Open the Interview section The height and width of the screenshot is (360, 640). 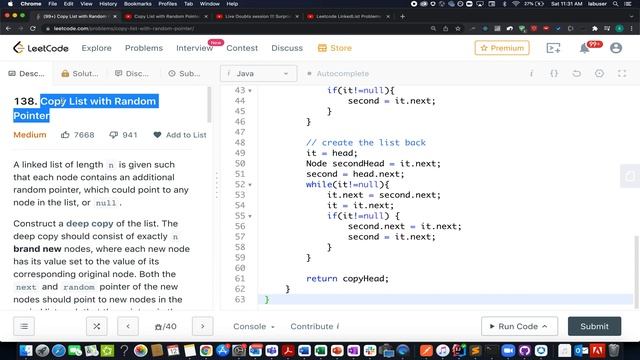(x=195, y=48)
